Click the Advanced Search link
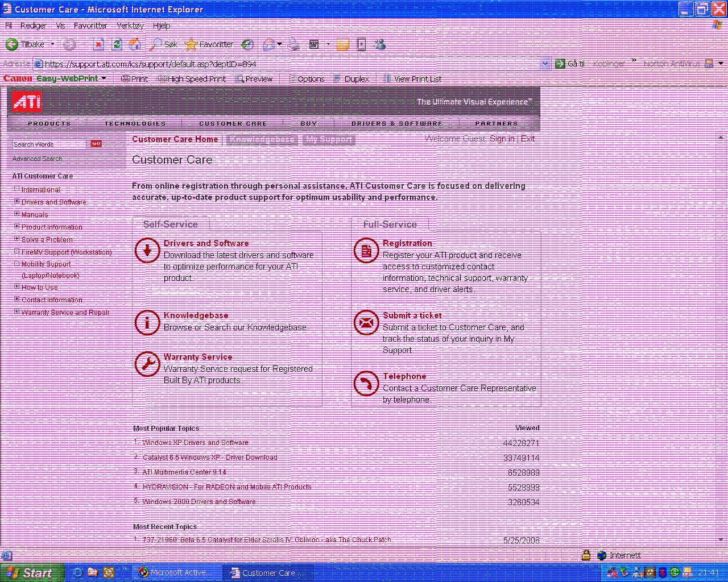 [38, 159]
